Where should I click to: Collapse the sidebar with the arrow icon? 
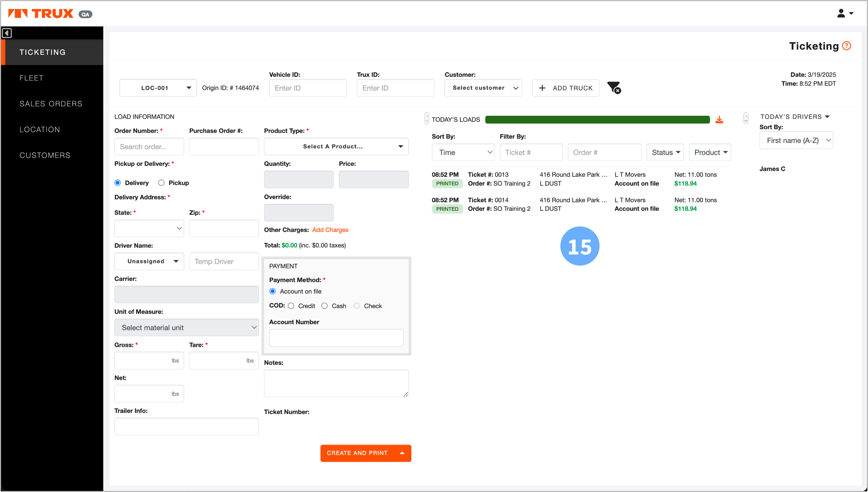7,33
